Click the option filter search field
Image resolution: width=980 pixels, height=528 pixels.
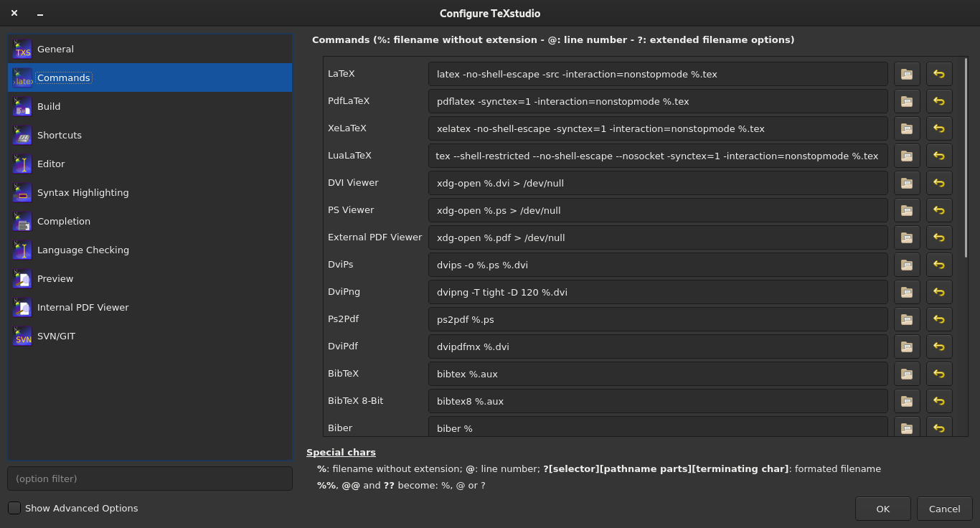pyautogui.click(x=150, y=478)
